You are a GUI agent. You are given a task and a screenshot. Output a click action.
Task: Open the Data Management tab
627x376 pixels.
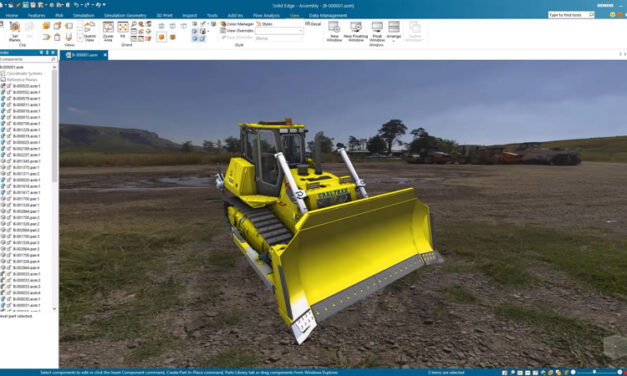[328, 15]
